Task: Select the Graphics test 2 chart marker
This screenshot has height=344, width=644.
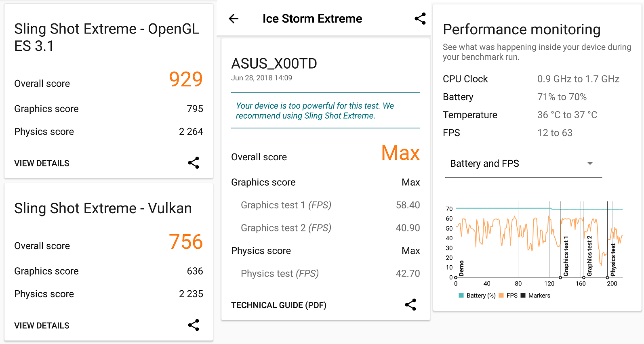Action: click(x=584, y=277)
